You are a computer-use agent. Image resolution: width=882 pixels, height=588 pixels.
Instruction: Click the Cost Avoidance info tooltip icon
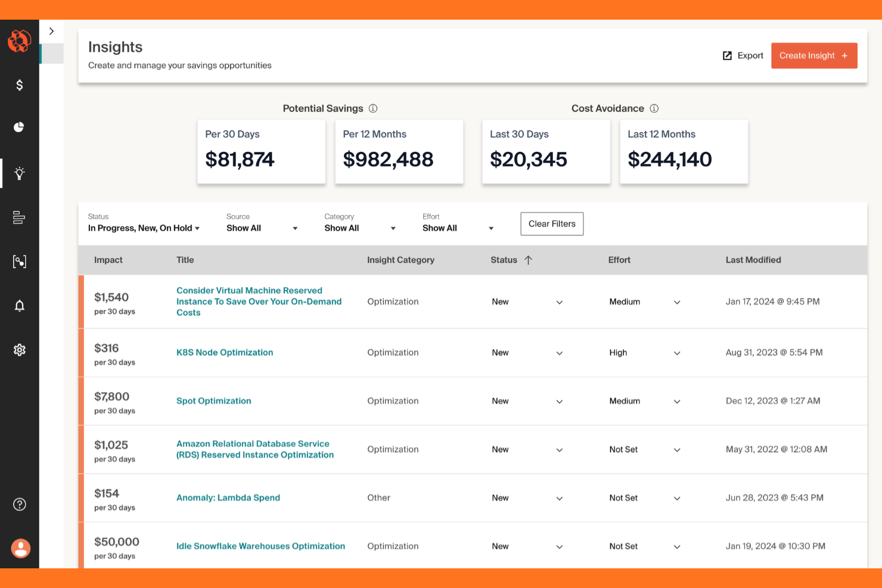654,108
